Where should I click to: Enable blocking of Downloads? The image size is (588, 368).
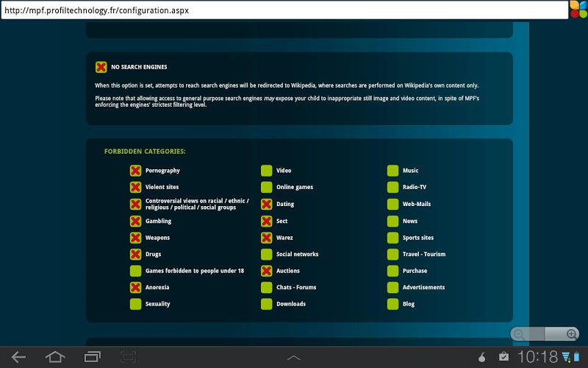266,304
